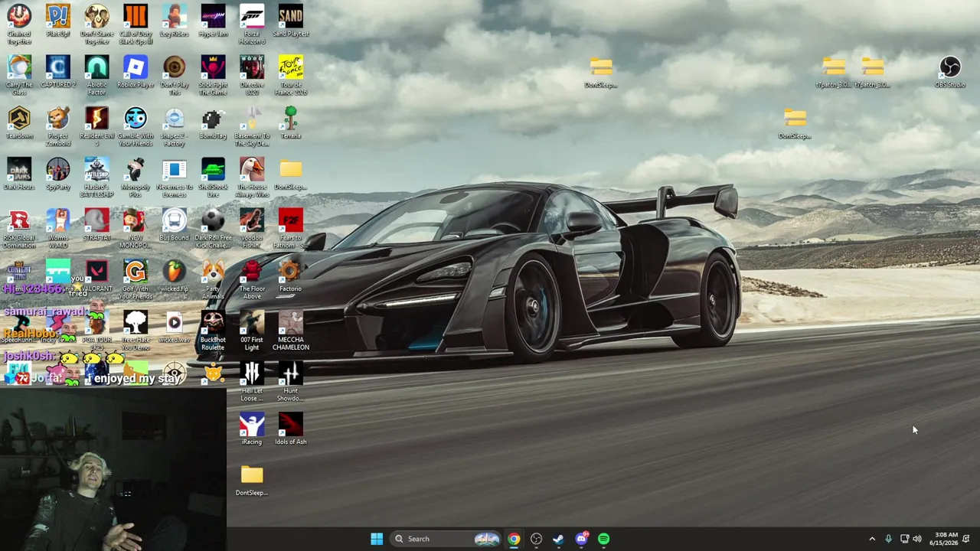Select the OBS Studio desktop icon
The width and height of the screenshot is (980, 551).
[950, 72]
